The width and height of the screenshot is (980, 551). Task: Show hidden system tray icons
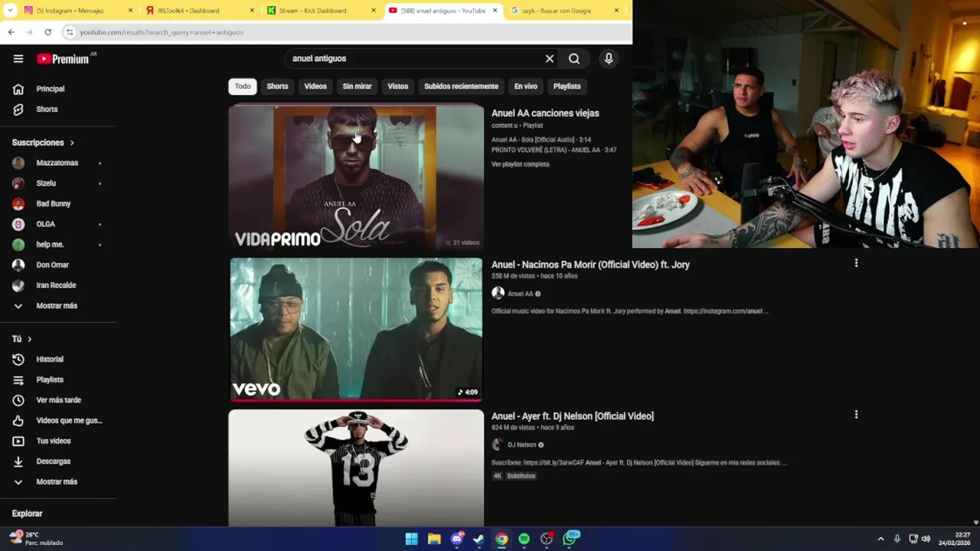point(880,539)
